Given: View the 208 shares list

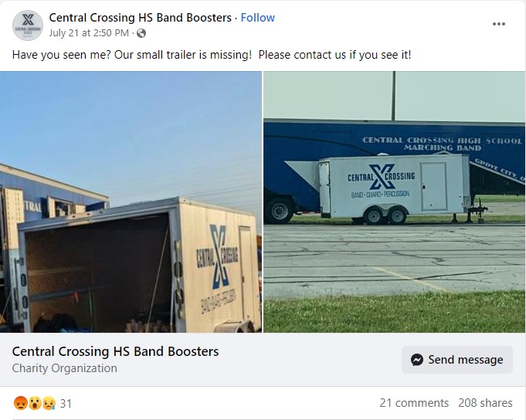Looking at the screenshot, I should click(x=485, y=402).
